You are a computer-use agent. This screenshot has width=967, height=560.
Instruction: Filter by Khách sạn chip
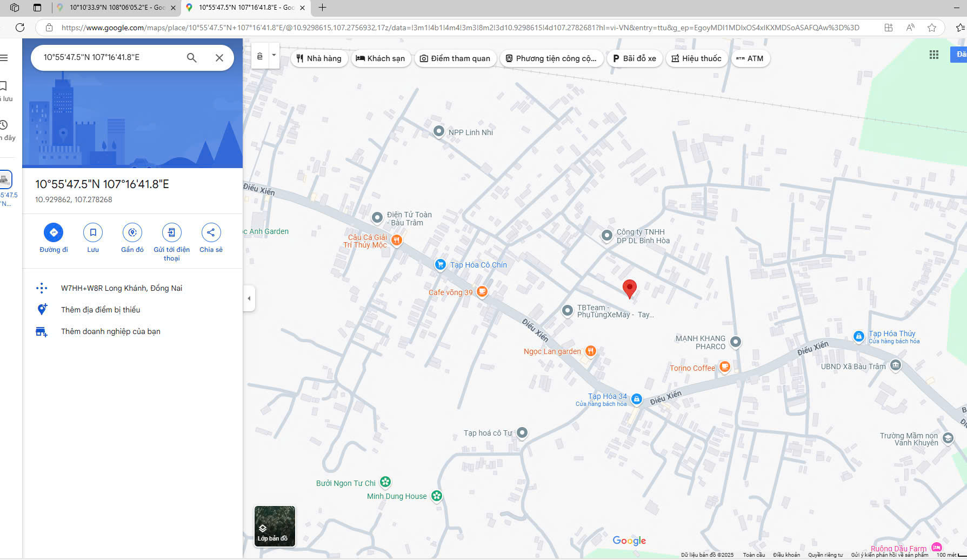click(x=381, y=58)
